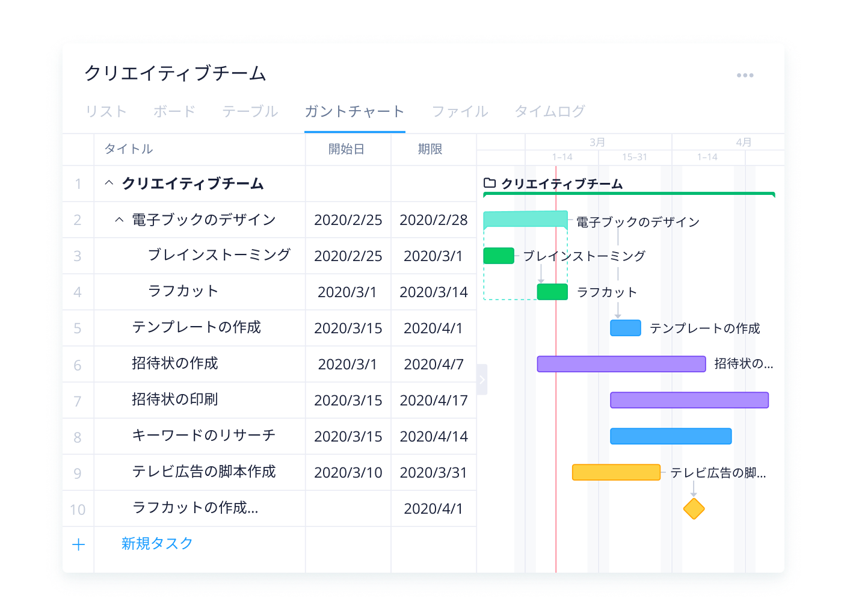847x616 pixels.
Task: Select the ブレインストーミング task title
Action: [x=219, y=254]
